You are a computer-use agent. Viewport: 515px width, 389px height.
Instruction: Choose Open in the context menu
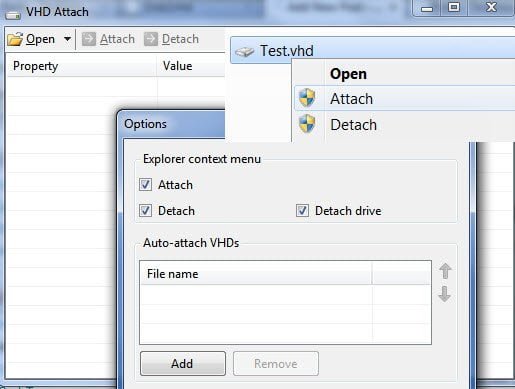click(348, 74)
